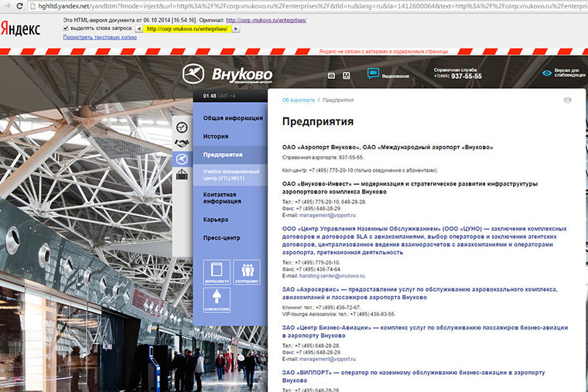Viewport: 588px width, 392px height.
Task: Select the highlighted bird icon in the side strip
Action: [182, 159]
